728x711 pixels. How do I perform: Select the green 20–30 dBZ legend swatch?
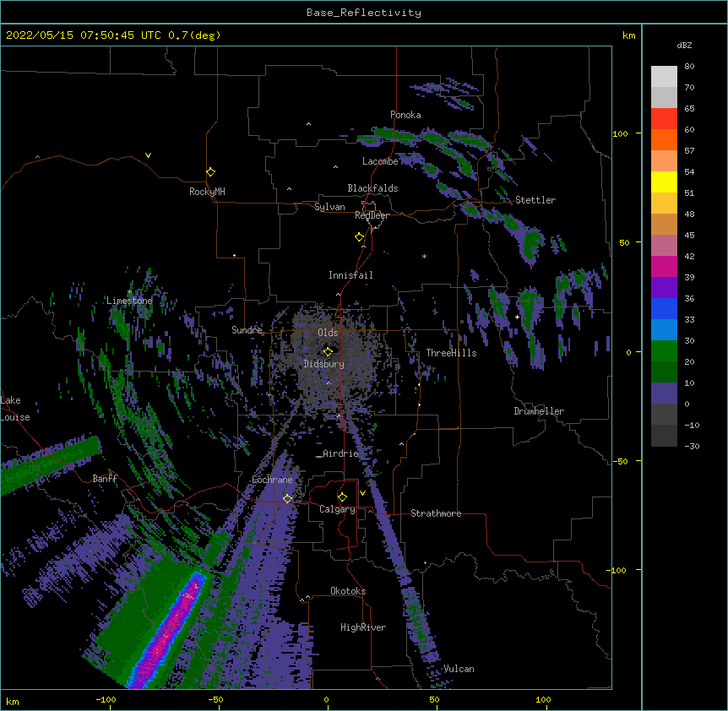(x=664, y=351)
